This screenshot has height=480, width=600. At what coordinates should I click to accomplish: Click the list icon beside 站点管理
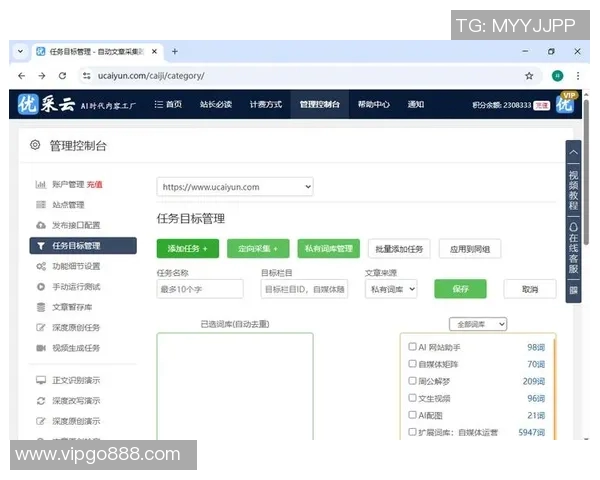point(41,205)
